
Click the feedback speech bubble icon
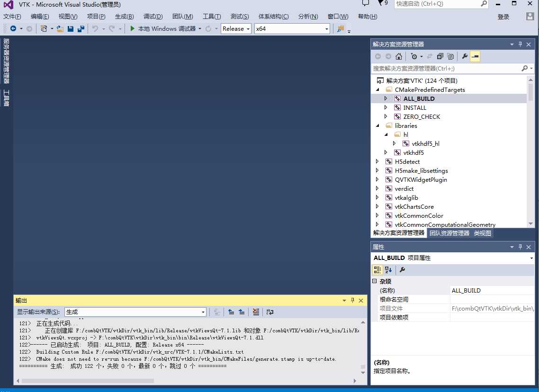(366, 3)
